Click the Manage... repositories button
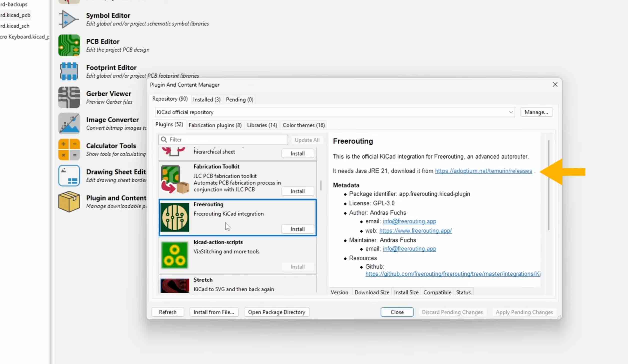This screenshot has height=364, width=628. point(536,112)
